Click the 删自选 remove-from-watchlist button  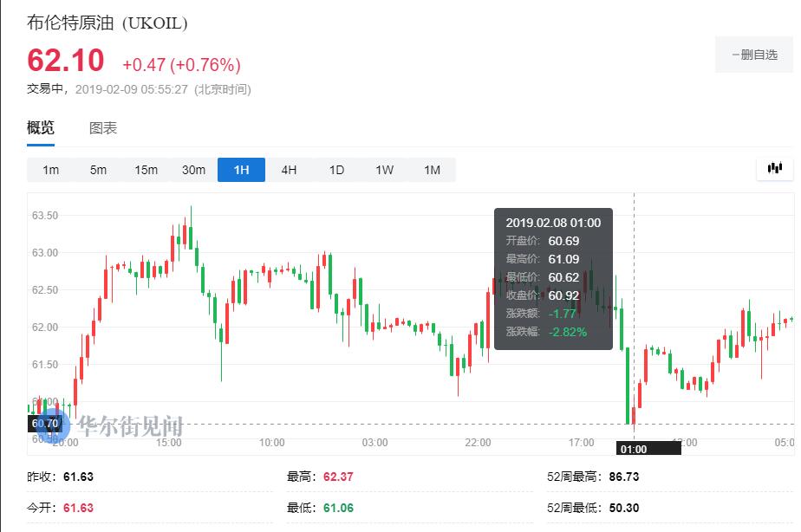754,55
